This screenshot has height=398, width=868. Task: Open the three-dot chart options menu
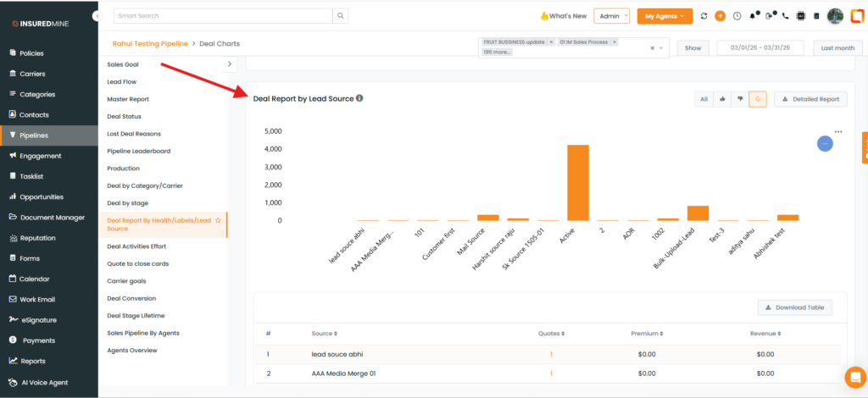tap(838, 132)
